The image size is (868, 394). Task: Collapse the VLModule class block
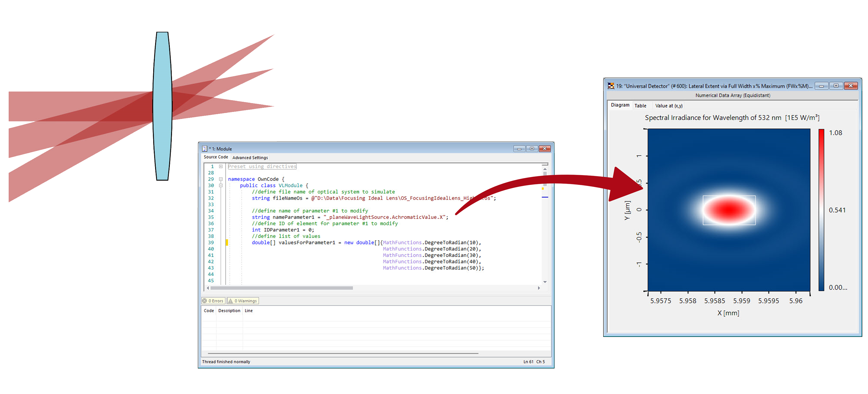pos(221,185)
